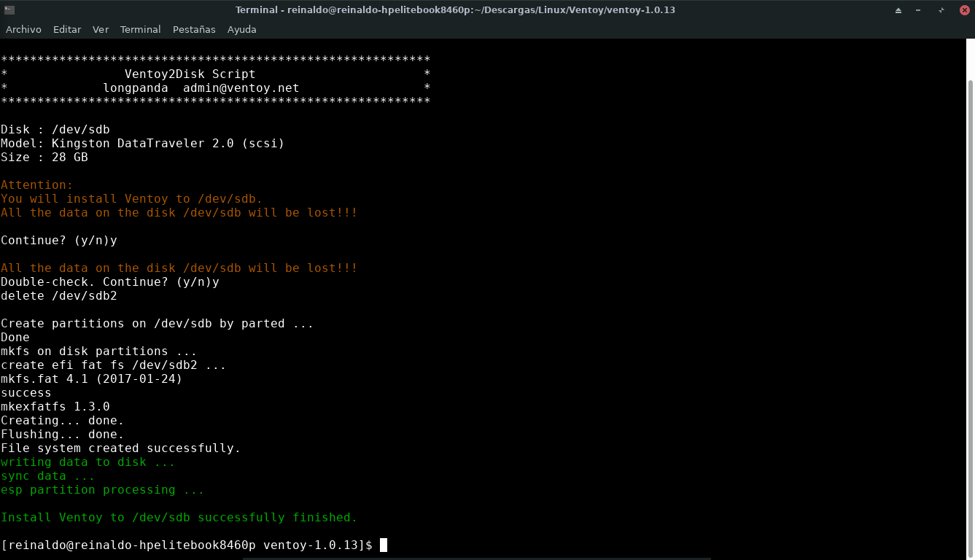
Task: Click the 'Continue? (y/n)y' line
Action: click(59, 240)
